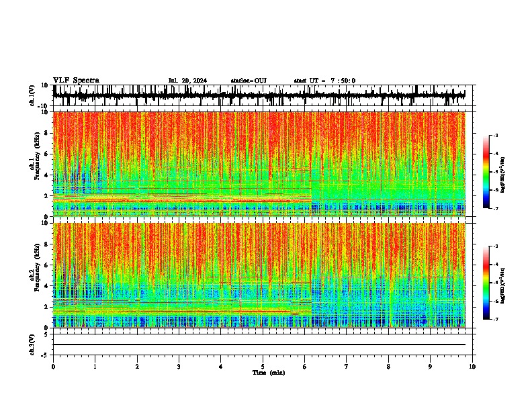Viewport: 532px width, 411px height.
Task: Click the ch.3 axis '-5' volt tick label
Action: click(x=45, y=355)
